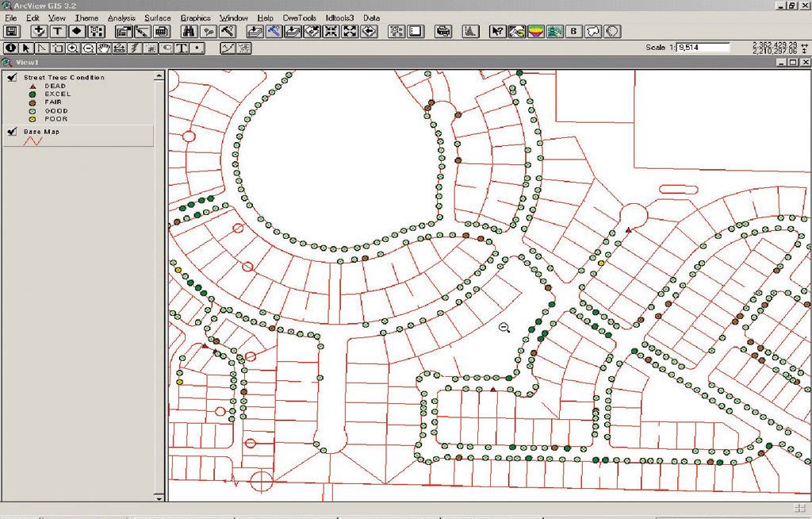This screenshot has height=519, width=812.
Task: Open the Theme menu
Action: coord(86,17)
